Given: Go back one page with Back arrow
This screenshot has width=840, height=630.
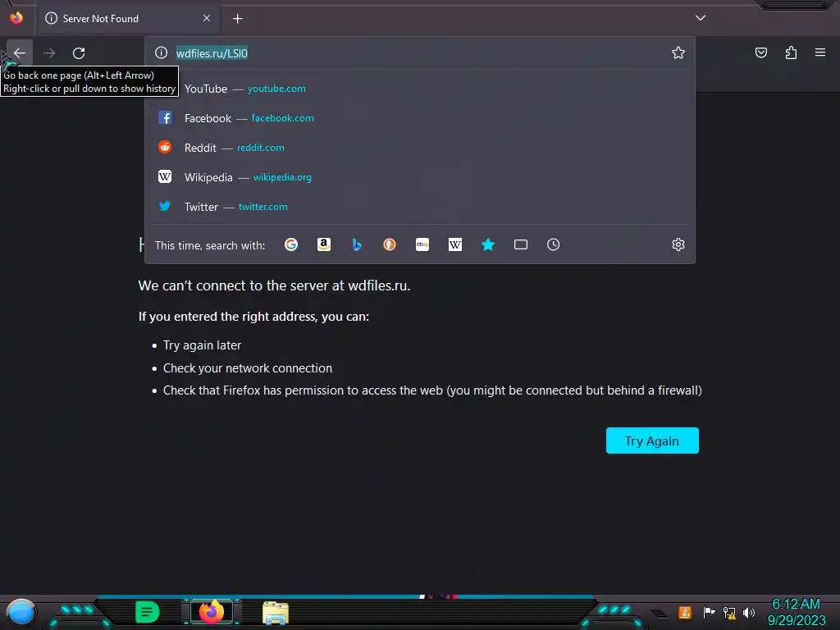Looking at the screenshot, I should [x=20, y=53].
